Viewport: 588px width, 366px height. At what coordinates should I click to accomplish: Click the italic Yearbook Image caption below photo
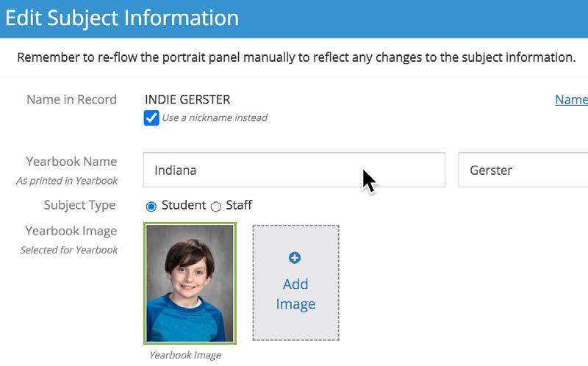pyautogui.click(x=185, y=355)
